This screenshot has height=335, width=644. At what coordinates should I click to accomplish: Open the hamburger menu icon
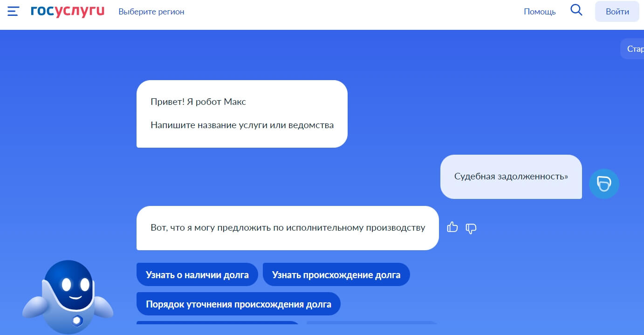(x=13, y=11)
